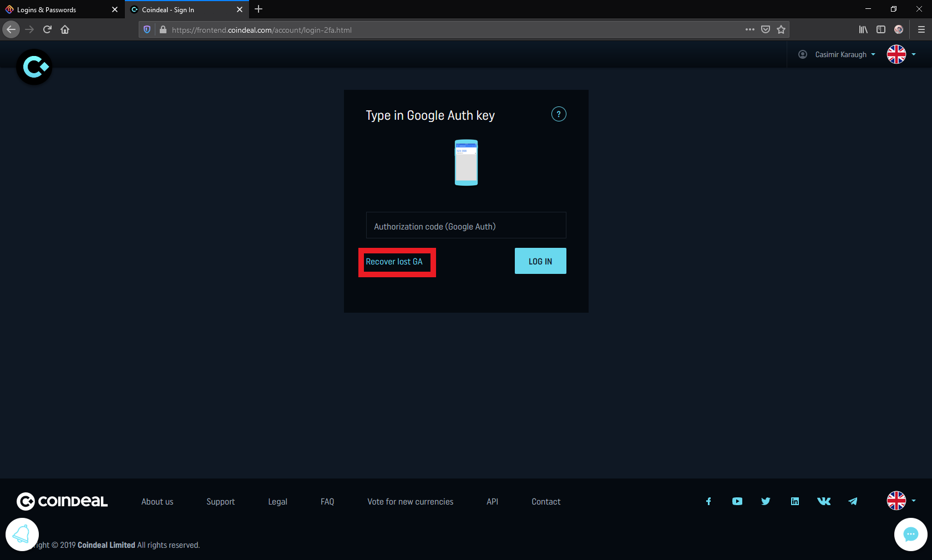This screenshot has height=560, width=932.
Task: Open page actions three-dot menu
Action: [x=750, y=29]
